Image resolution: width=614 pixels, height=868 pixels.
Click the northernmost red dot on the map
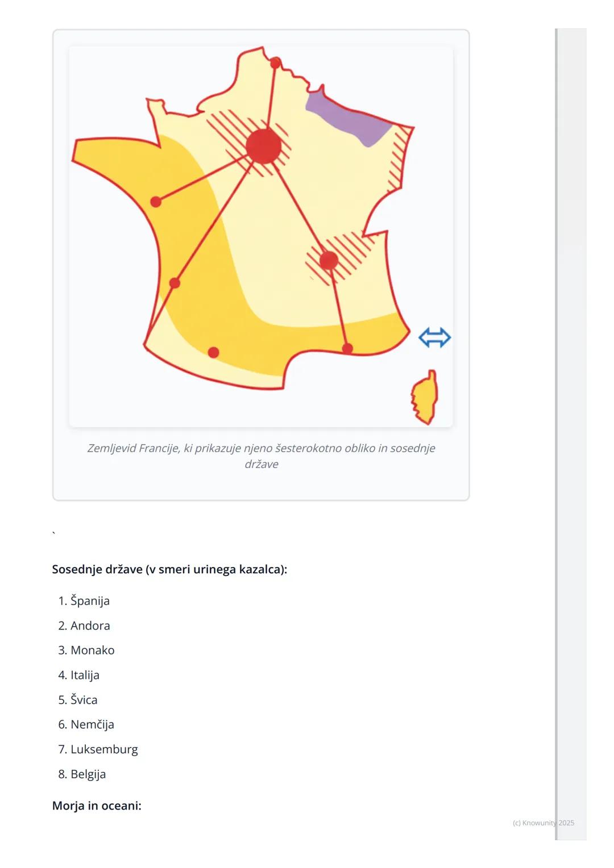click(275, 63)
